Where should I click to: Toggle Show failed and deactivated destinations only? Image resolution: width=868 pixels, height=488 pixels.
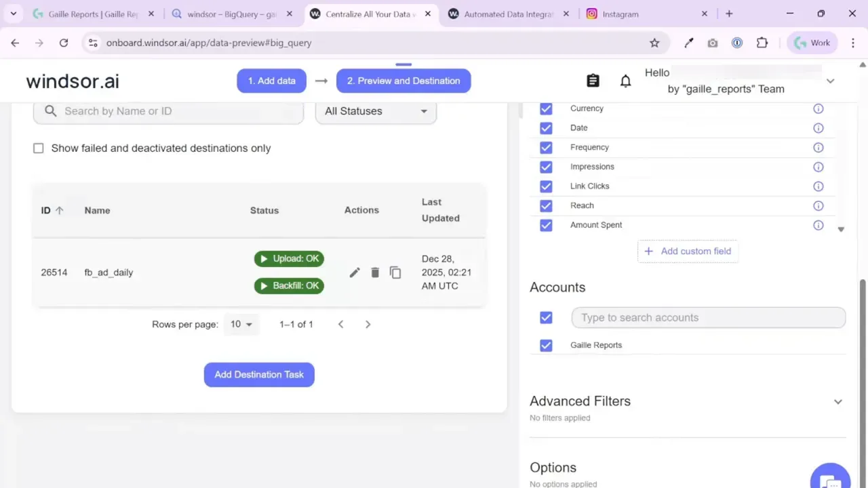39,148
